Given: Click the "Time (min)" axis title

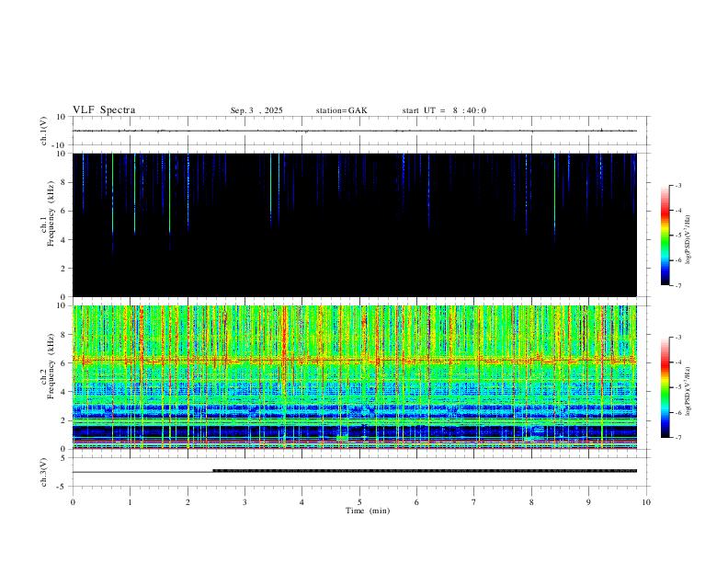Looking at the screenshot, I should [368, 511].
